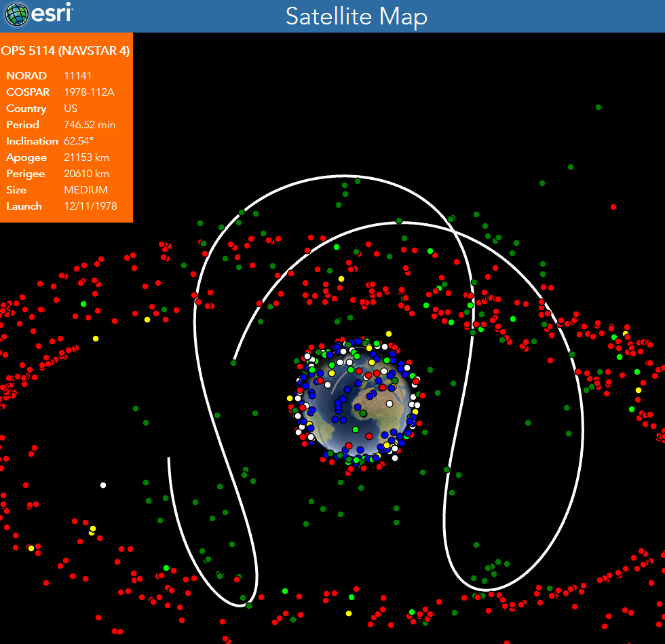665x644 pixels.
Task: Pick the lone white satellite dot left of orbit
Action: 103,485
